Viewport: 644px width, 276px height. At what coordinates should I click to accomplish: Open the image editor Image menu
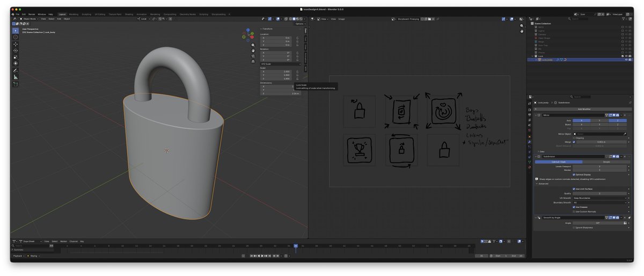tap(341, 19)
